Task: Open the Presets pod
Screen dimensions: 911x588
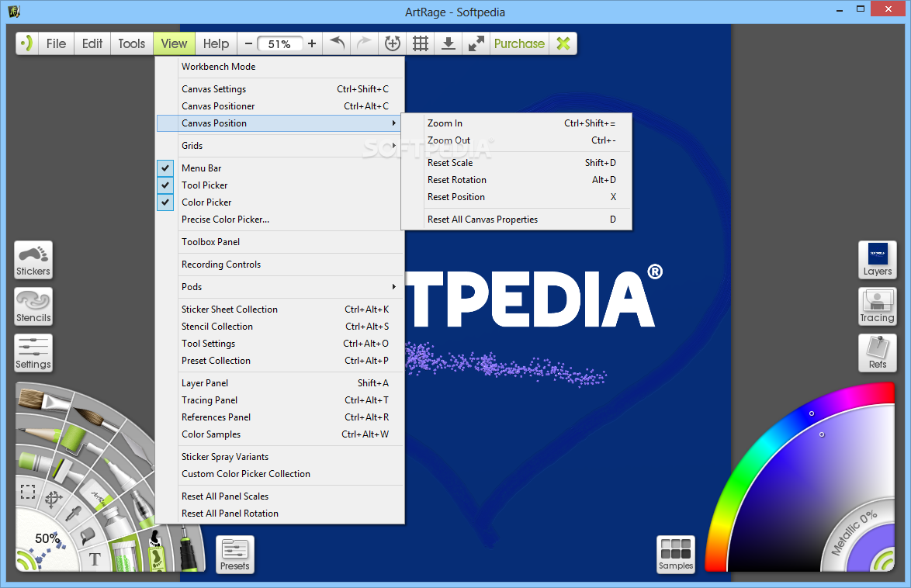Action: 234,555
